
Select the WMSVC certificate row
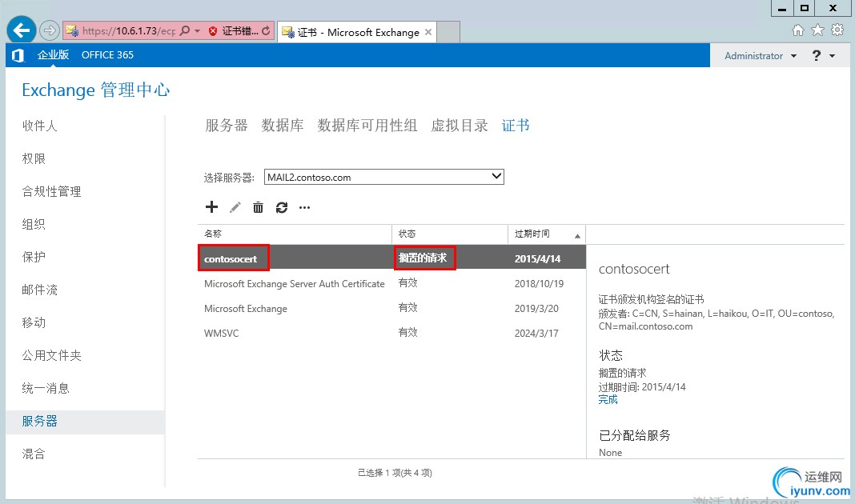click(x=391, y=333)
